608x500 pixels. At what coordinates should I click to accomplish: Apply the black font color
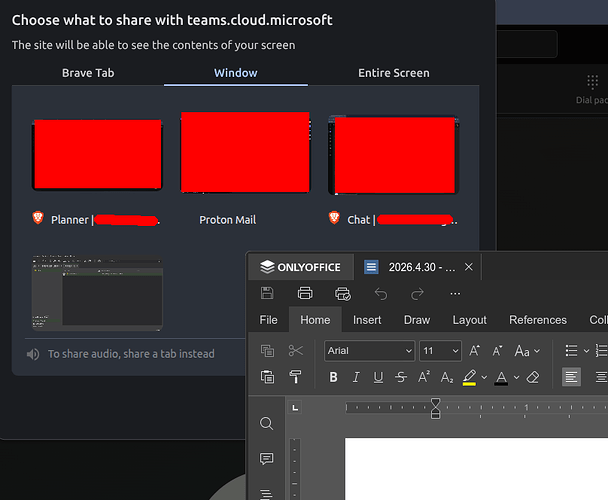501,378
